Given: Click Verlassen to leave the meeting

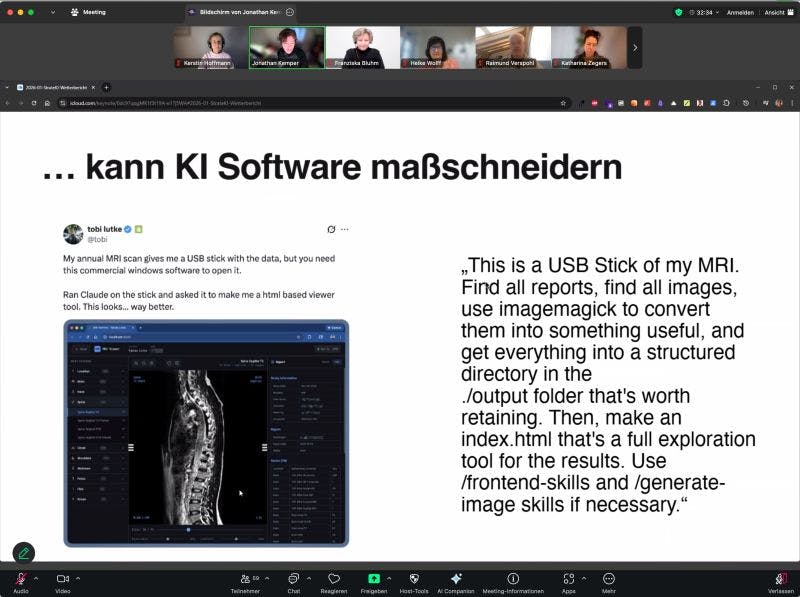Looking at the screenshot, I should (781, 582).
